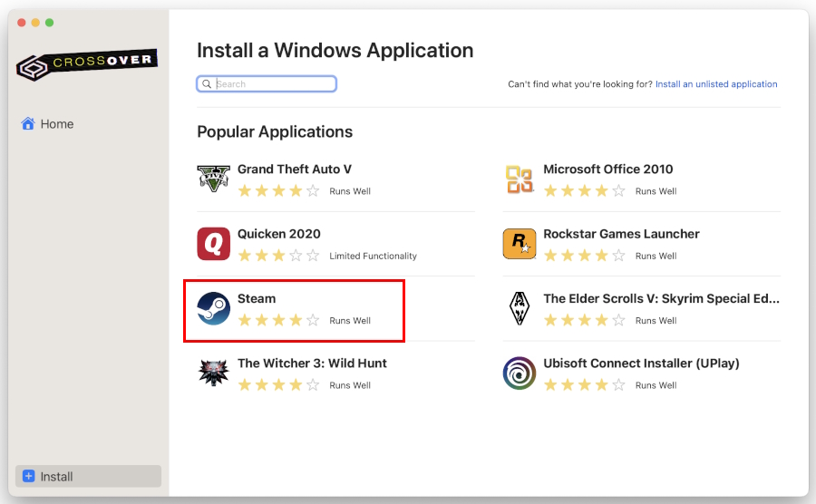Go to Home in the sidebar
This screenshot has width=816, height=504.
[x=56, y=124]
